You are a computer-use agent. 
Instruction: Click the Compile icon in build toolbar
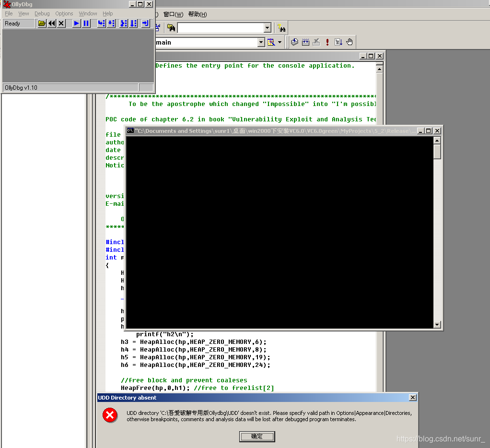click(x=294, y=42)
